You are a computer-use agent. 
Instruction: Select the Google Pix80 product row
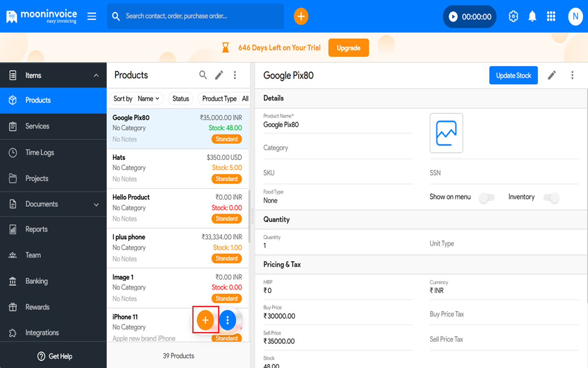click(x=178, y=128)
